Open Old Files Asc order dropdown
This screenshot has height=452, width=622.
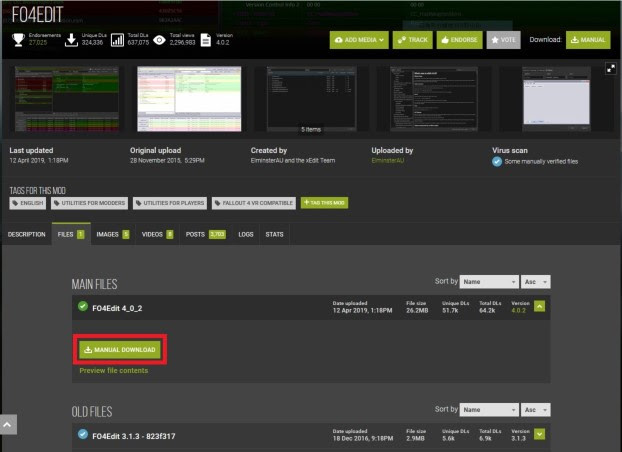pos(536,410)
